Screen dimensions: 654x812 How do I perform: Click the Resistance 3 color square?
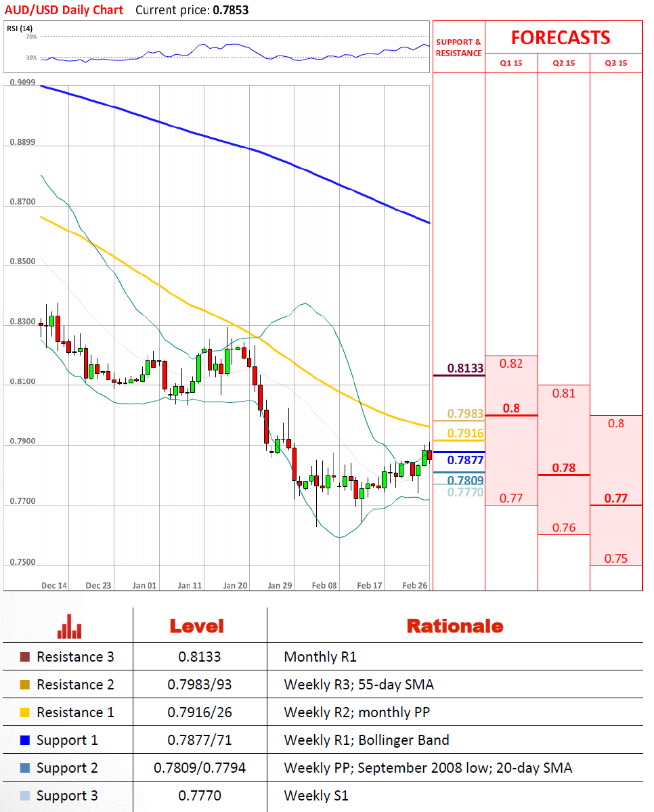click(x=25, y=657)
